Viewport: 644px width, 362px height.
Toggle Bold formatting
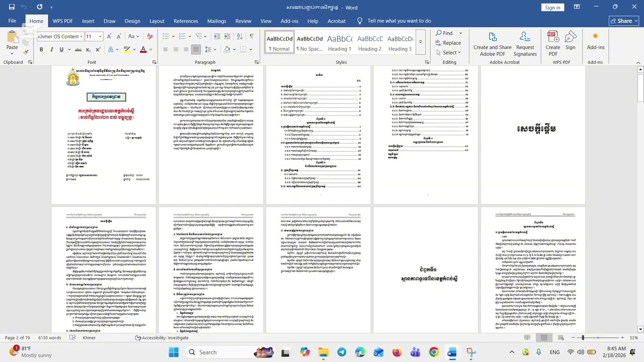(41, 49)
